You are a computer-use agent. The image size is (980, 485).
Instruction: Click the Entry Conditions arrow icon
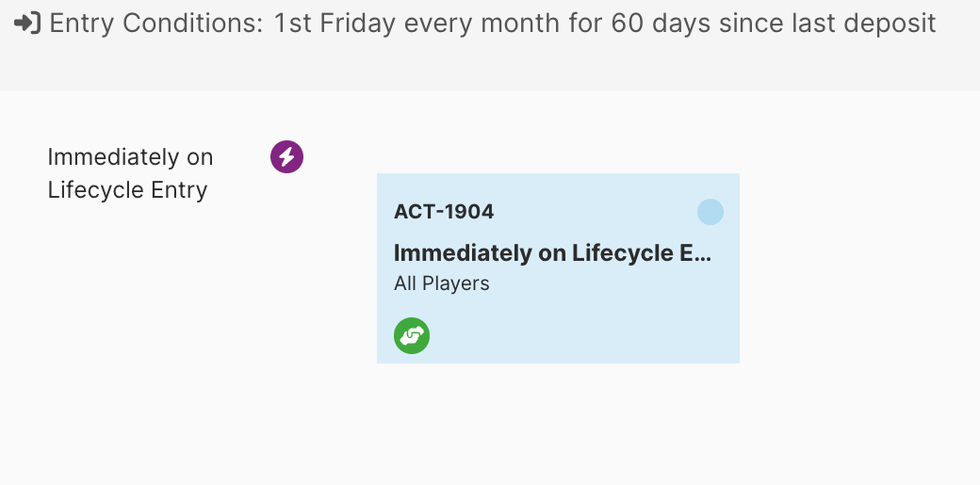[27, 24]
